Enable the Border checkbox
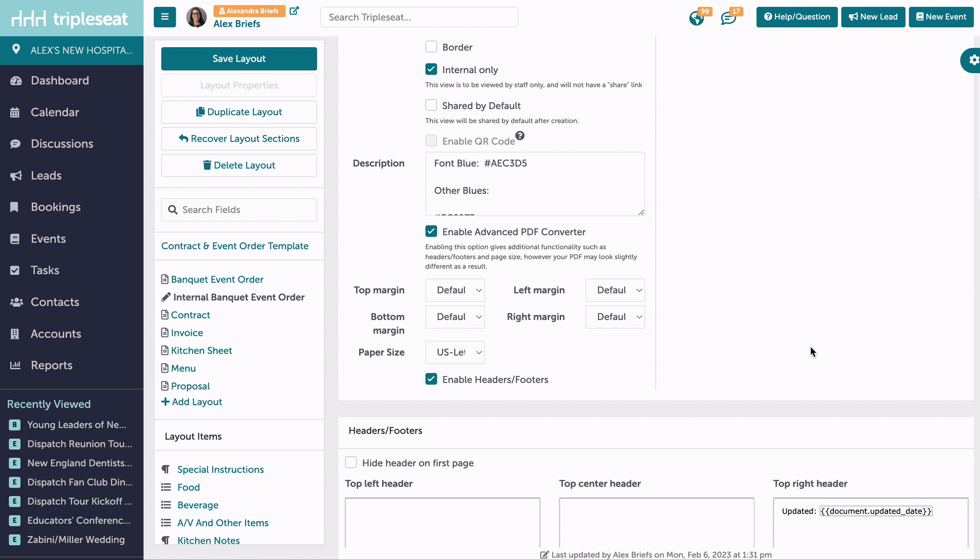This screenshot has height=560, width=980. pos(431,46)
